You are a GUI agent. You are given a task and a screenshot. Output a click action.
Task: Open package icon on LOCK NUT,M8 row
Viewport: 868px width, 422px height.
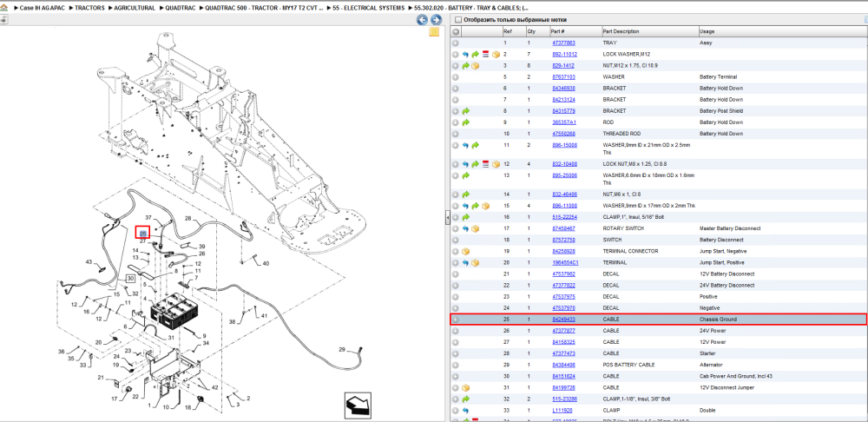pos(496,164)
